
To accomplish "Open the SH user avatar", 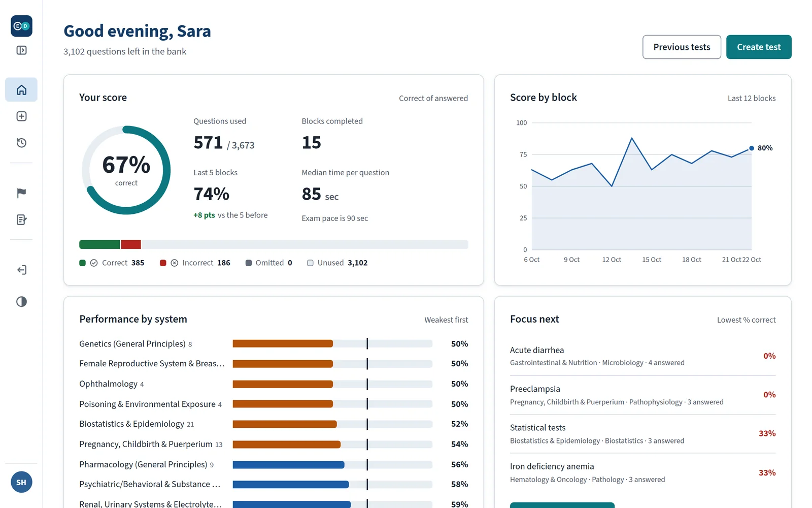I will pyautogui.click(x=21, y=482).
